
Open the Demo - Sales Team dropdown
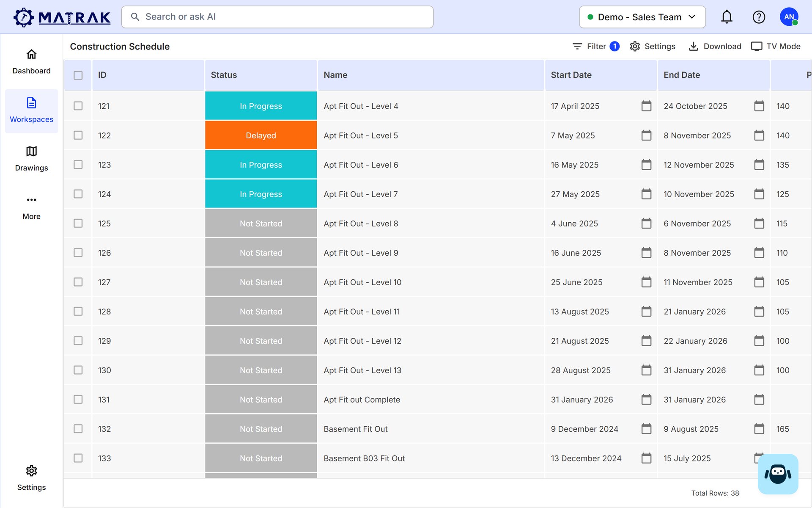coord(642,17)
